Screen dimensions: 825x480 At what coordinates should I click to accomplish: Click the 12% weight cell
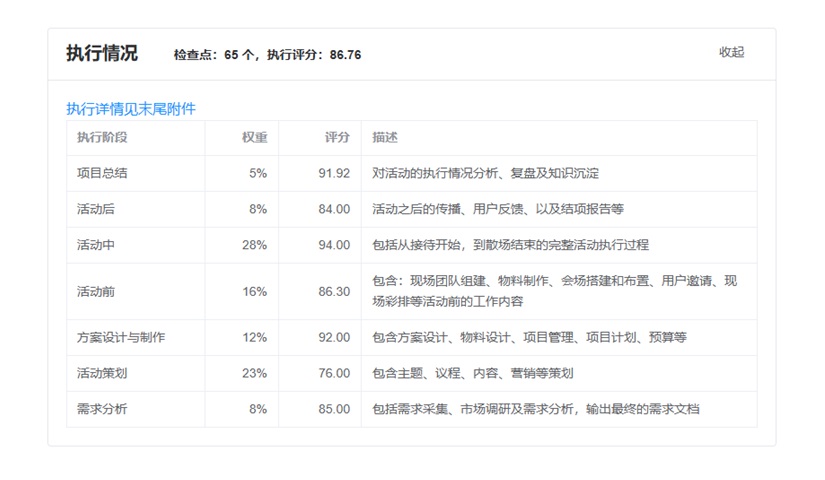pos(255,337)
